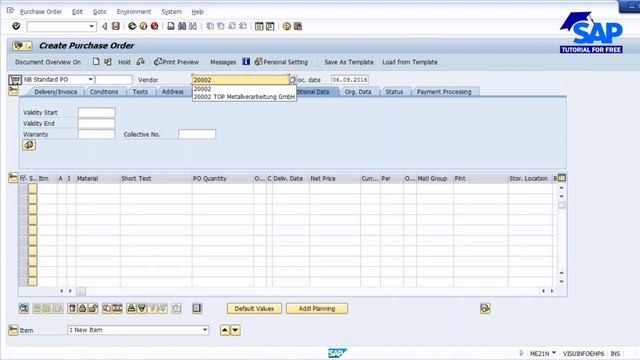The image size is (640, 360).
Task: Collapse the header section expander
Action: pyautogui.click(x=13, y=91)
